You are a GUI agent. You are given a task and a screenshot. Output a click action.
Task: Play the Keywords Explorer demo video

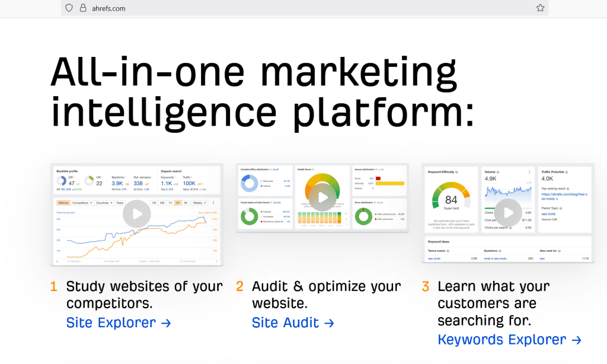click(x=508, y=212)
